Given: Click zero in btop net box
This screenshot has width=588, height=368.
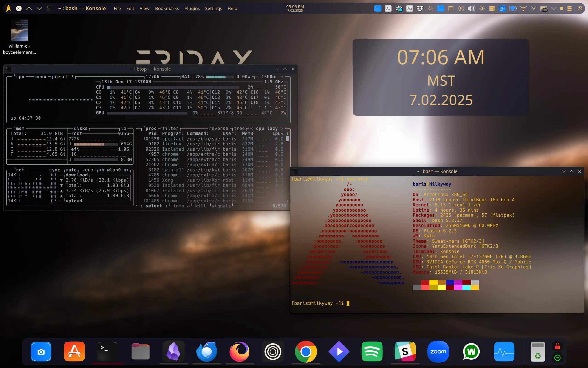Looking at the screenshot, I should click(88, 170).
